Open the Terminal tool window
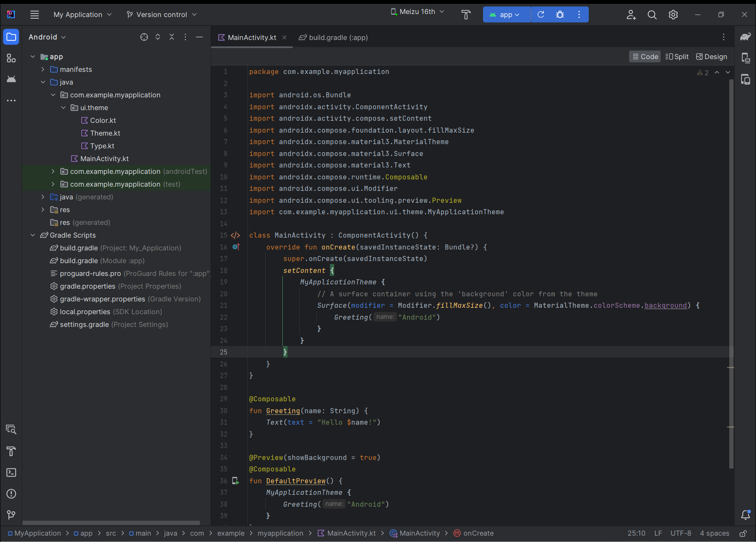 tap(11, 472)
